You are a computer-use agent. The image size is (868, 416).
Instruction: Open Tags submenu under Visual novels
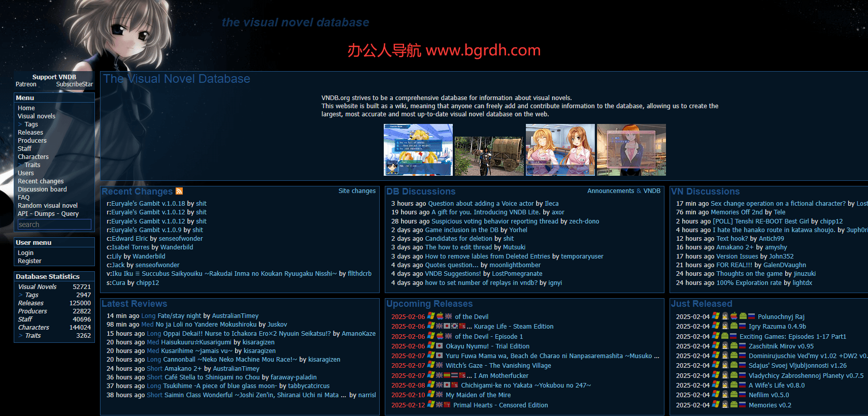(31, 124)
